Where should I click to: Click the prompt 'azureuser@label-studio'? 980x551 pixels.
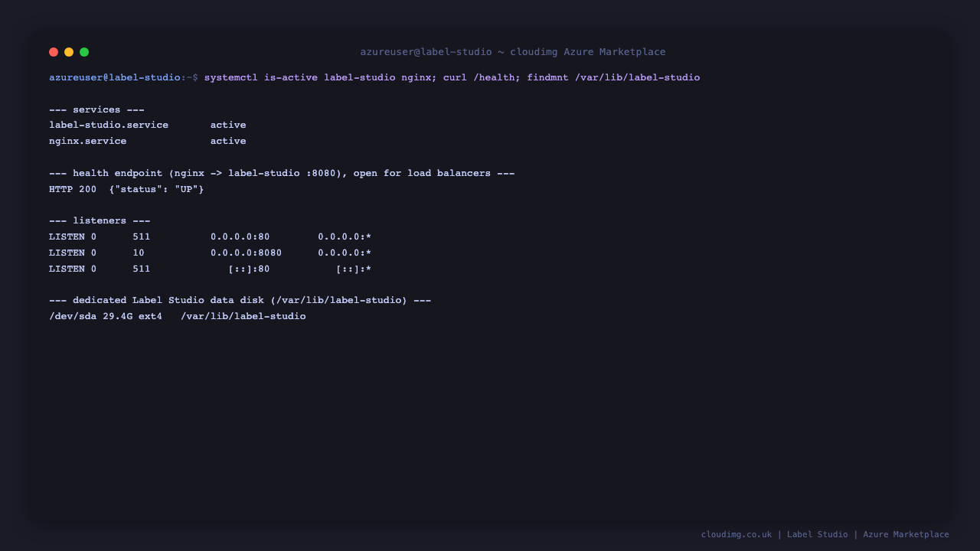[115, 78]
